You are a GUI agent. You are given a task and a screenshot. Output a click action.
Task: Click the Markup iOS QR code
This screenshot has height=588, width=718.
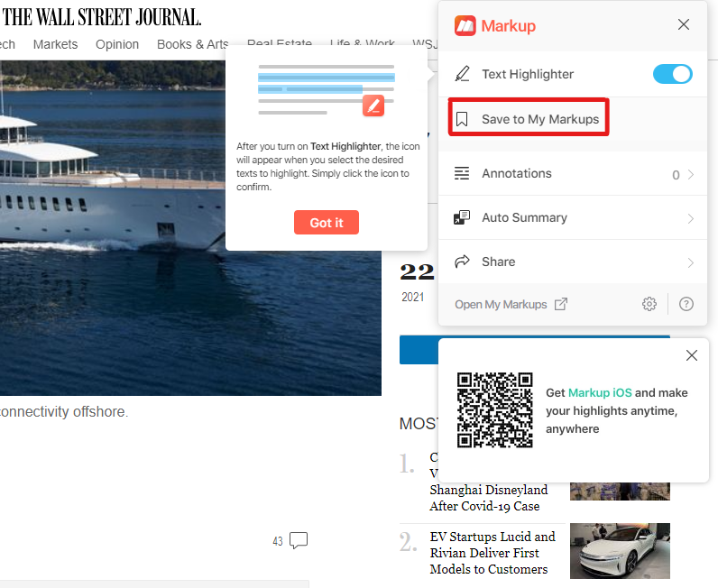[494, 409]
